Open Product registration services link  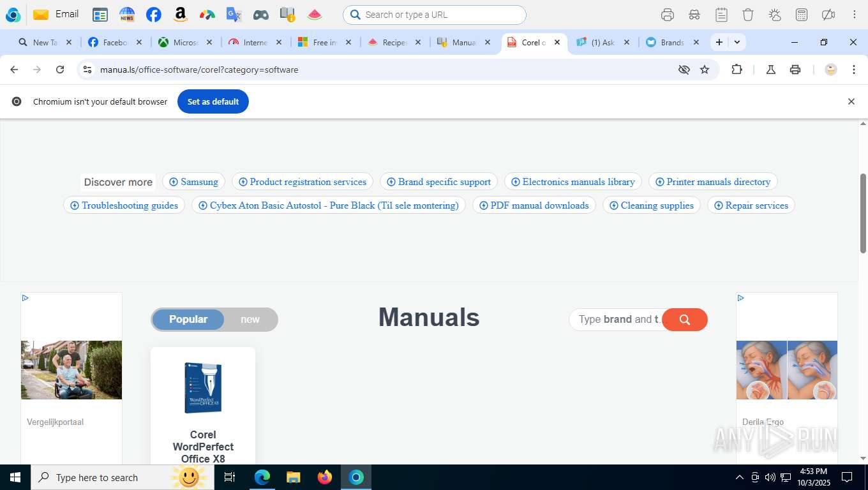[302, 182]
